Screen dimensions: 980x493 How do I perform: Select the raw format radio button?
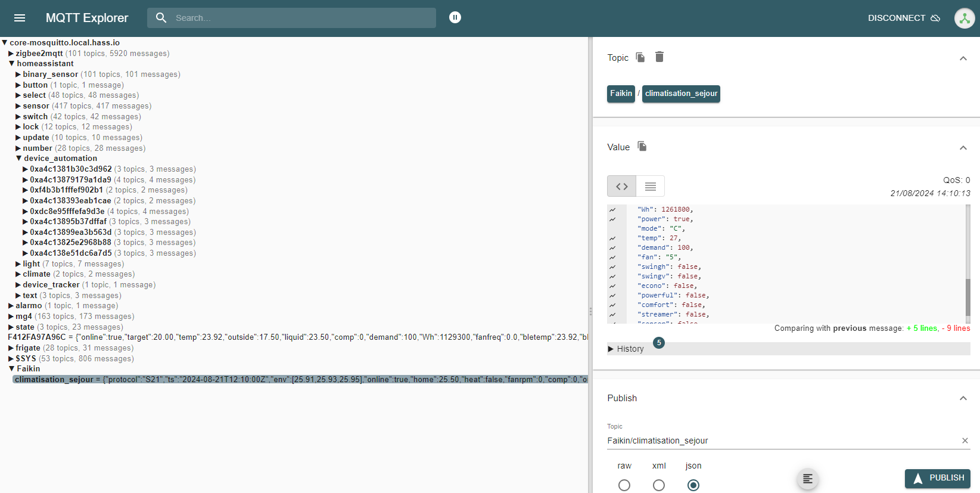[x=624, y=485]
